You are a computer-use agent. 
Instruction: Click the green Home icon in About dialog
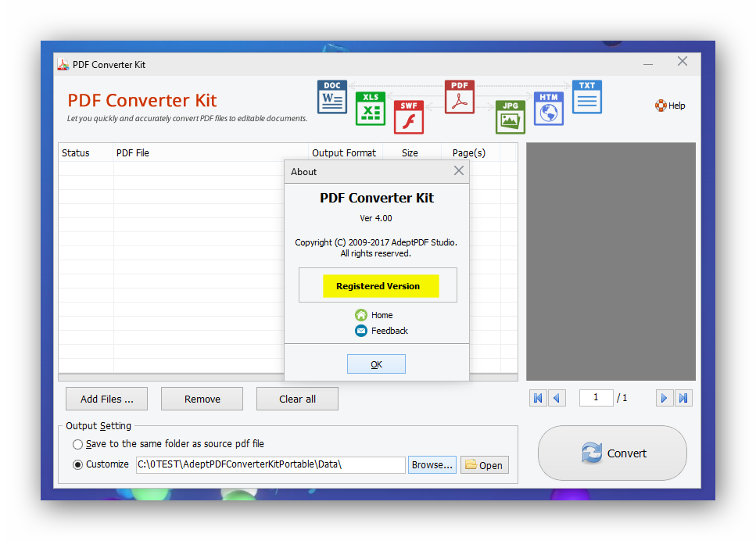[361, 315]
